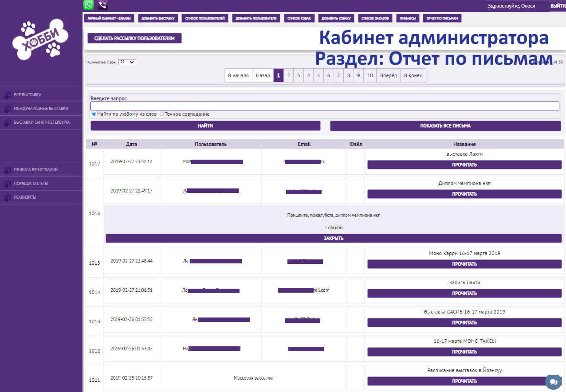Open the chat bubble widget
The height and width of the screenshot is (392, 566).
coord(554,382)
